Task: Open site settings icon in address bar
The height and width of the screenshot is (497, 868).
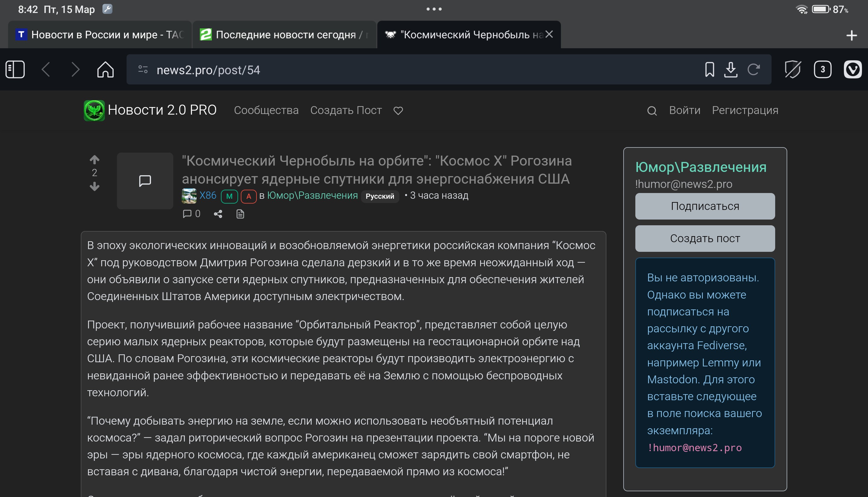Action: pyautogui.click(x=143, y=70)
